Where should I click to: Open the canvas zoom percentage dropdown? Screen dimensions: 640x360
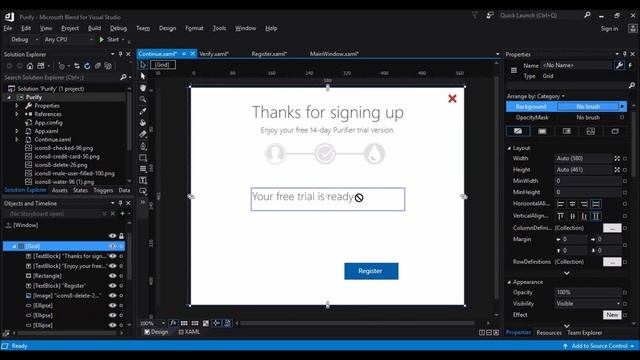tap(163, 323)
